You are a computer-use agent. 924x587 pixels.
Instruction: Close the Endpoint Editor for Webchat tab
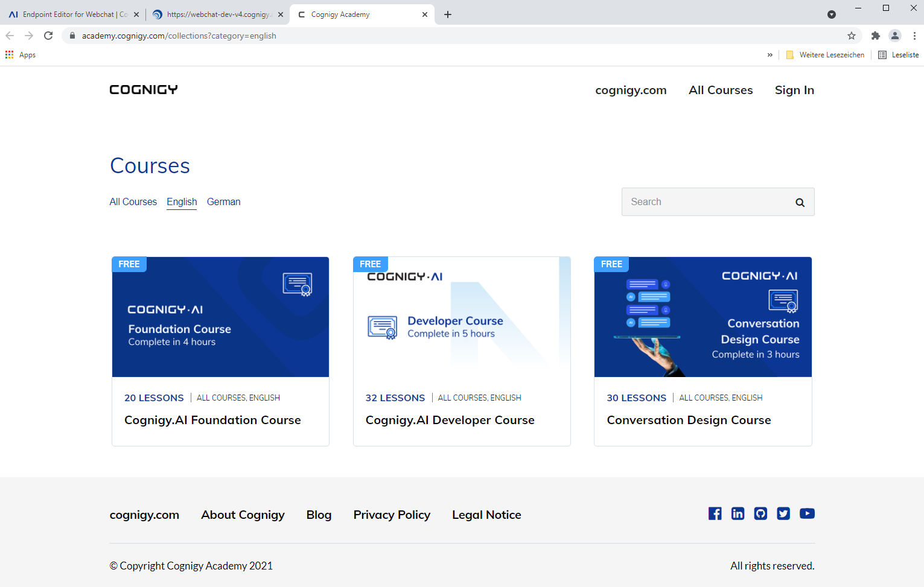pyautogui.click(x=136, y=14)
